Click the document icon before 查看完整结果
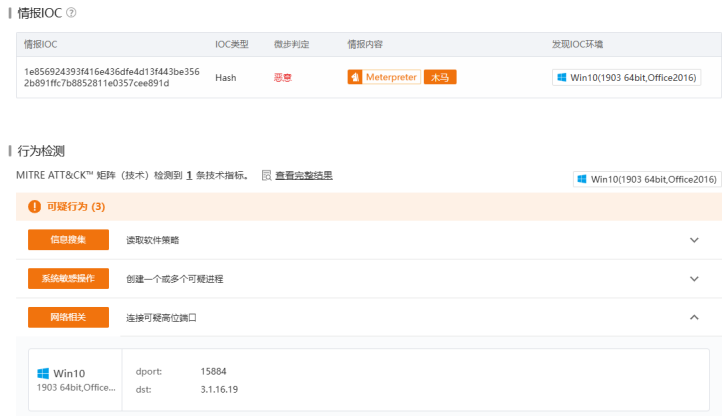Screen dimensions: 724x416 click(x=266, y=175)
